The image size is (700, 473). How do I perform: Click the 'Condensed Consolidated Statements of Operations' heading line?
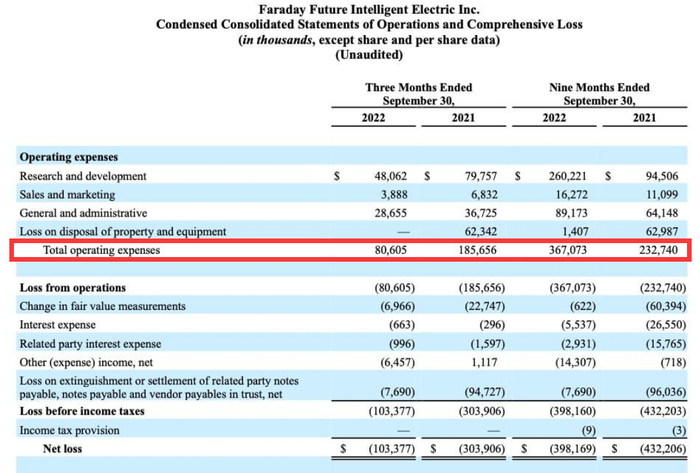click(x=369, y=24)
